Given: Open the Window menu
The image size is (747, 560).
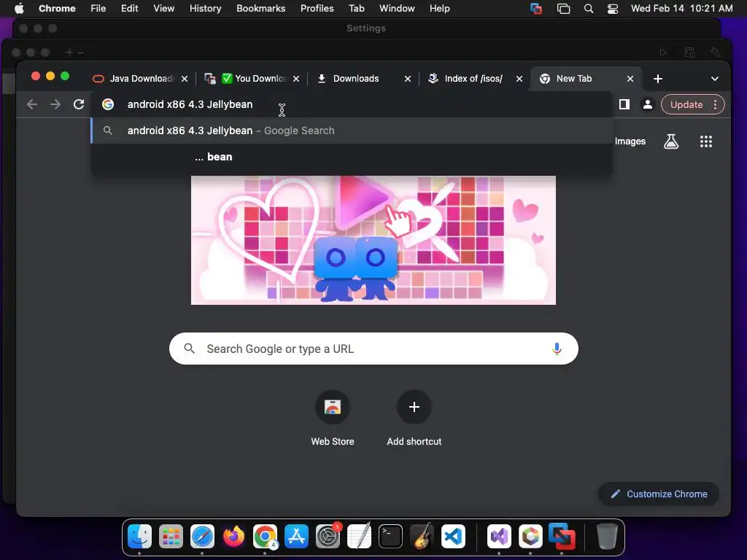Looking at the screenshot, I should (x=397, y=8).
